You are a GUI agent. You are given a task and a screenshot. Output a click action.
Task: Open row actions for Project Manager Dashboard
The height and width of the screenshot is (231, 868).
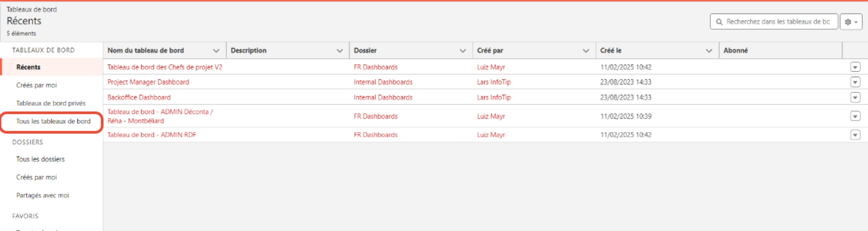tap(855, 82)
